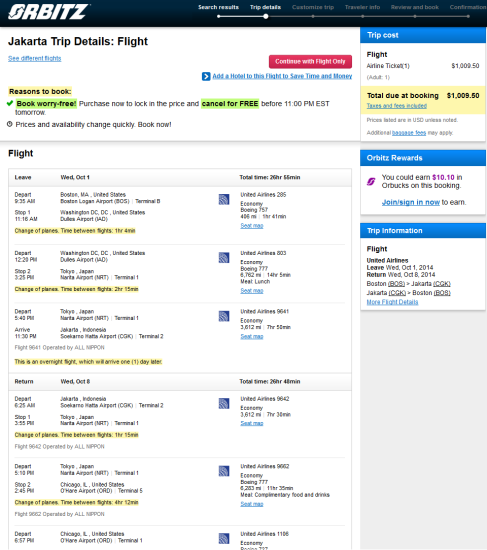Click Add a Hotel to this Flight link
The width and height of the screenshot is (487, 550).
[x=282, y=76]
